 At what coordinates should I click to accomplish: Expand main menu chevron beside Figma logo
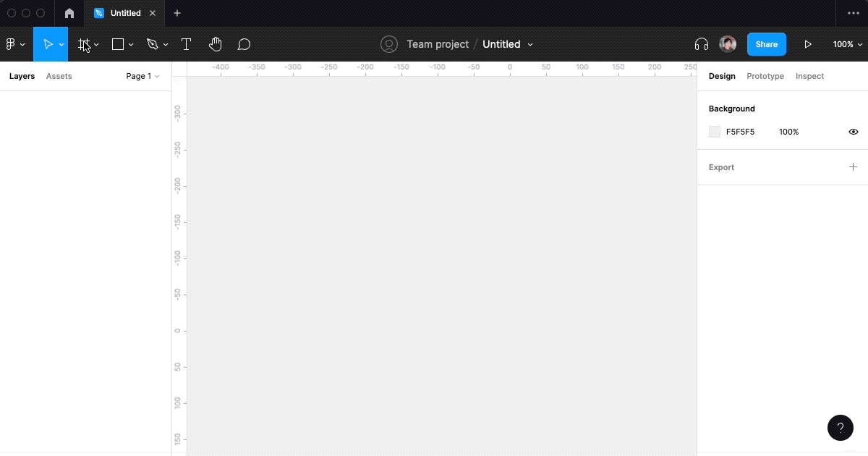click(22, 45)
